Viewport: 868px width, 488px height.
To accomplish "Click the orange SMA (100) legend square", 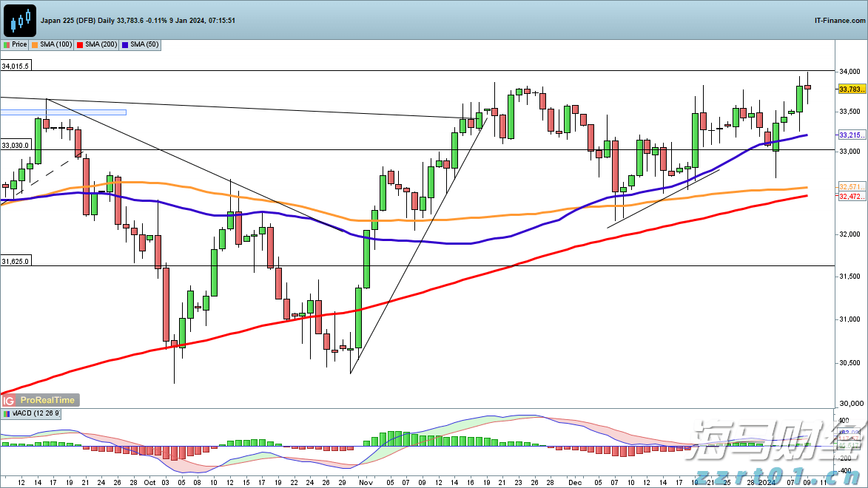I will [35, 45].
